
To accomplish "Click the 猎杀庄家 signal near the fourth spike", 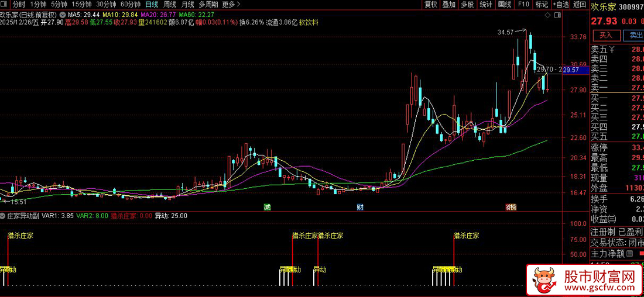I will click(466, 236).
